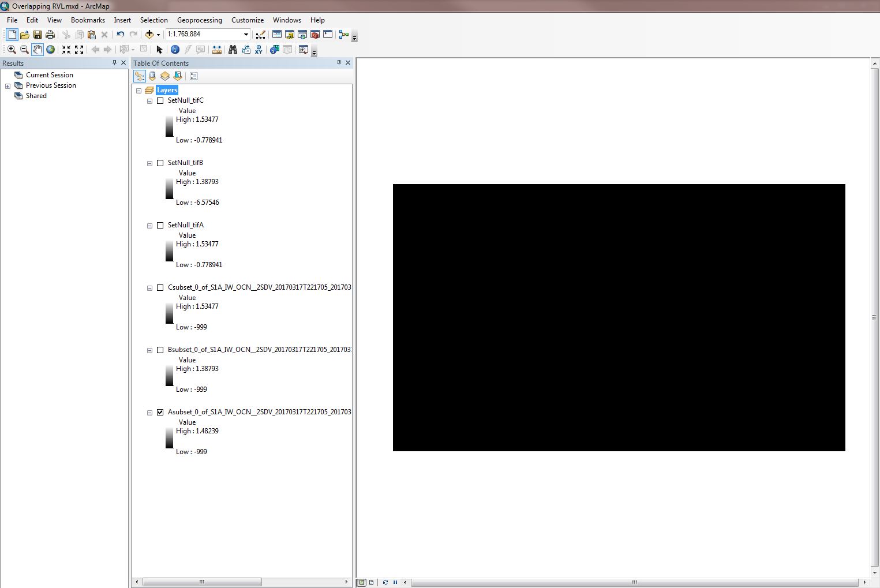
Task: Open an existing map document
Action: [25, 35]
